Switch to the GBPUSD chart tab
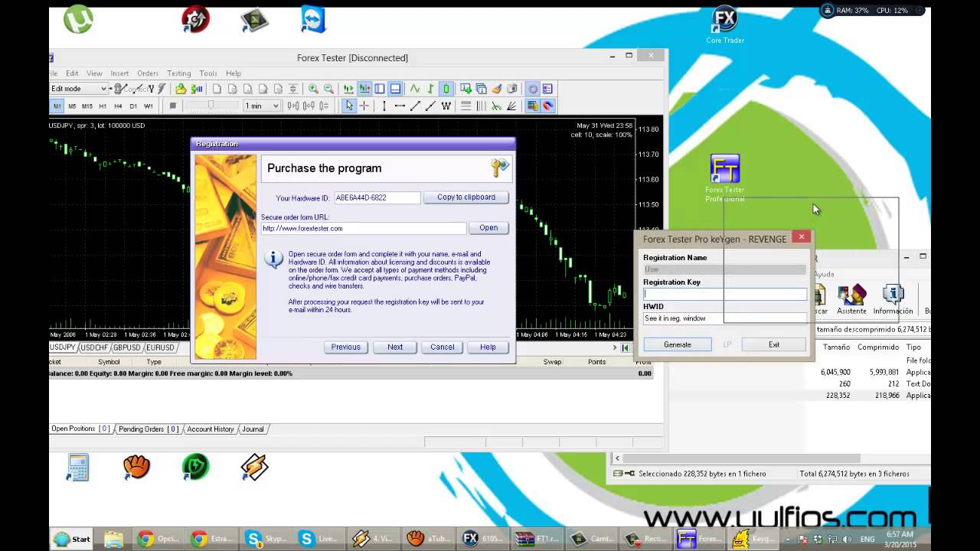The width and height of the screenshot is (980, 551). point(128,347)
